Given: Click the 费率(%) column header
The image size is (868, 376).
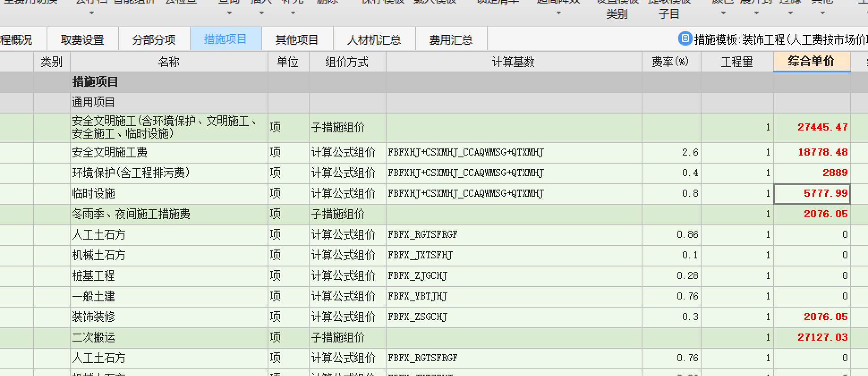Looking at the screenshot, I should 671,62.
